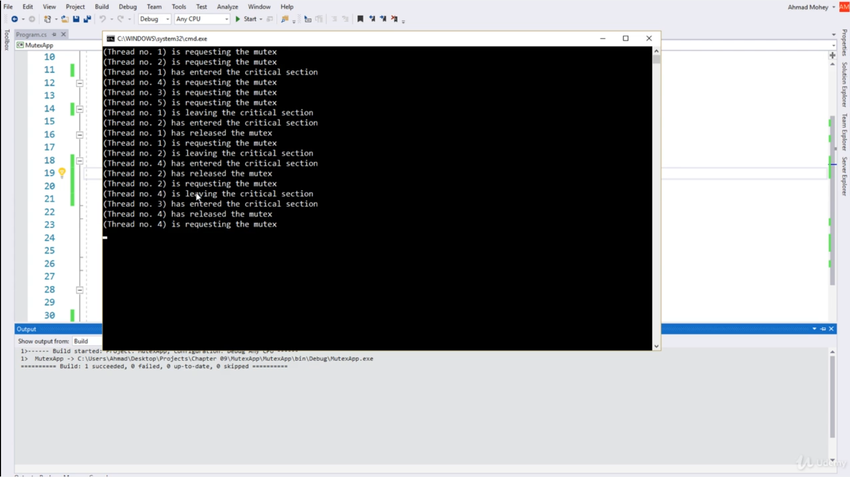850x477 pixels.
Task: Collapse the code region at line 28
Action: (x=80, y=290)
